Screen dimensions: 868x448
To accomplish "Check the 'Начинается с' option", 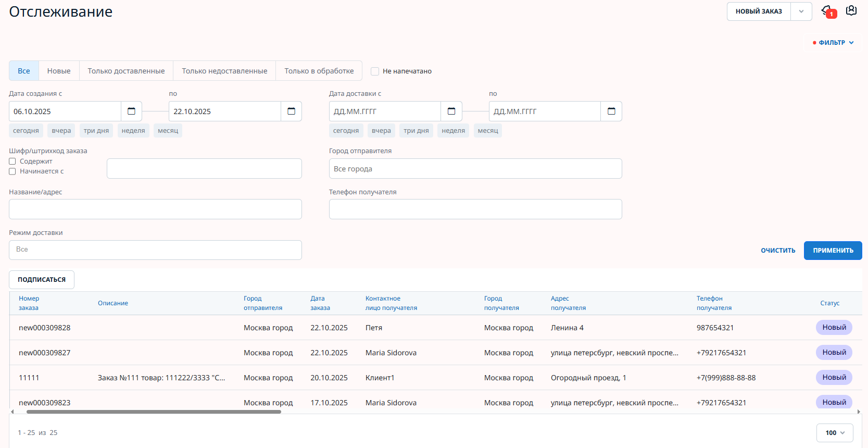I will (x=12, y=171).
